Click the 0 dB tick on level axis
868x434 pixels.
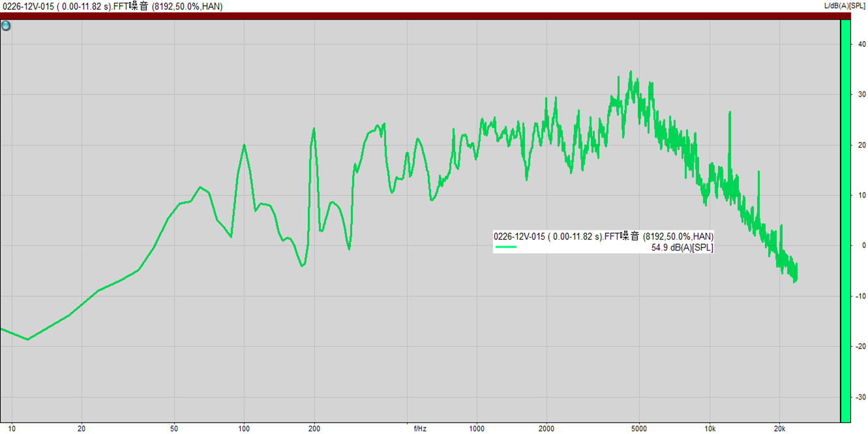point(863,246)
